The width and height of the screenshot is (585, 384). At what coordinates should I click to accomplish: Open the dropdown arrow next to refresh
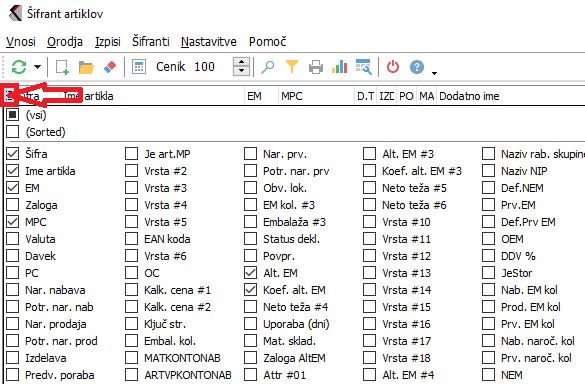click(x=37, y=67)
